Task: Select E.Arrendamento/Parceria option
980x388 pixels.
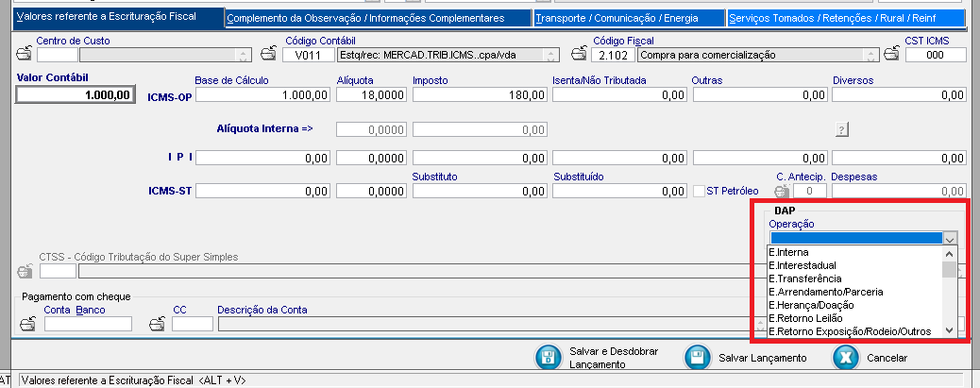Action: tap(854, 292)
